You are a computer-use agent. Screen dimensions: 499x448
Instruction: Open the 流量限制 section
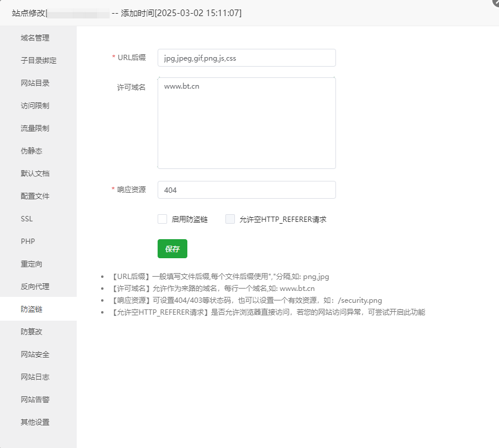point(39,128)
